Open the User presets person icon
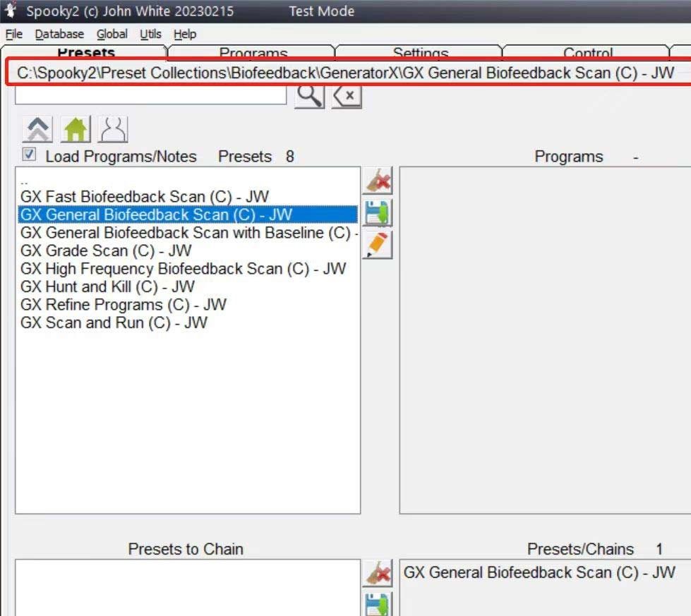This screenshot has width=691, height=616. point(113,129)
